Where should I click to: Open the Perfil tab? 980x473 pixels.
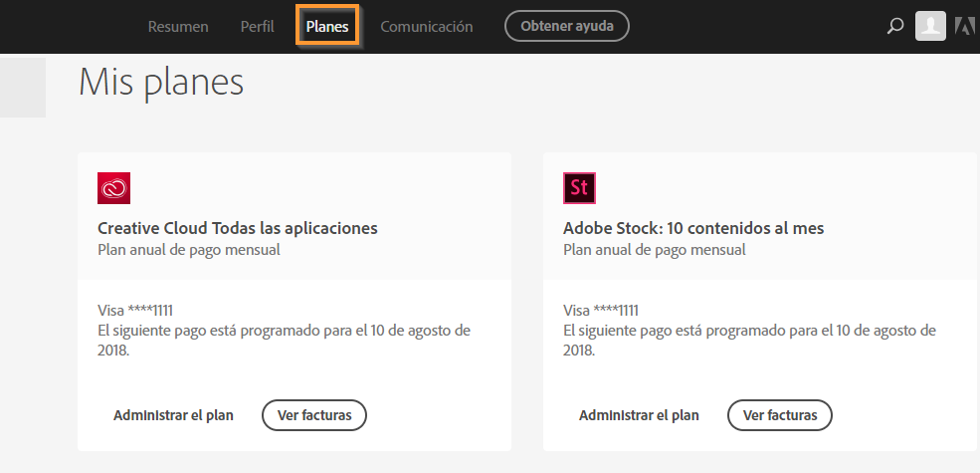pyautogui.click(x=257, y=27)
